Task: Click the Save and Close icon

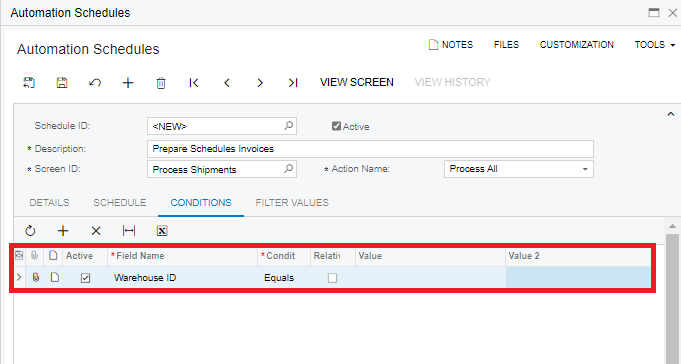Action: tap(29, 83)
